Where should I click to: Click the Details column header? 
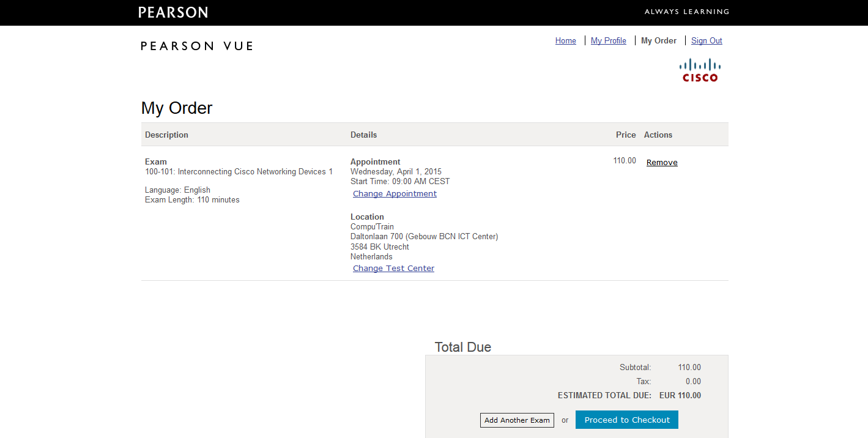[363, 135]
